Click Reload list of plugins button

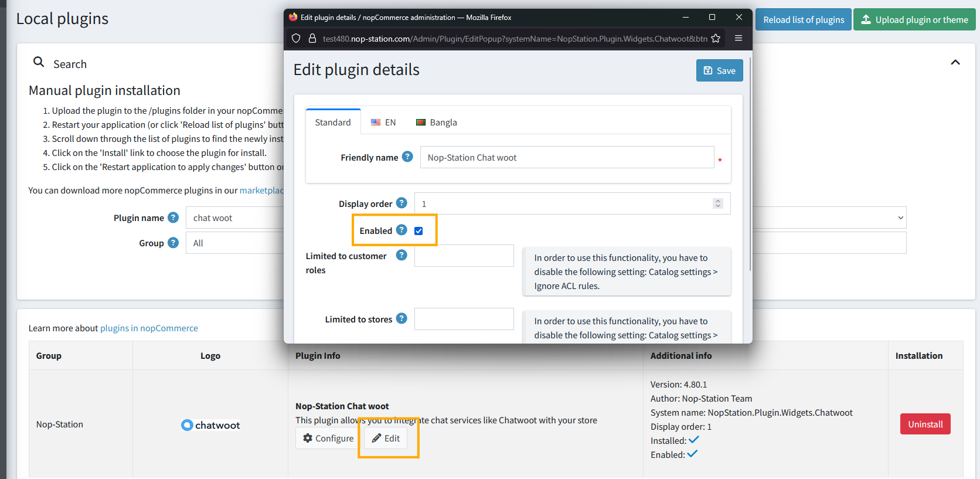[x=804, y=19]
